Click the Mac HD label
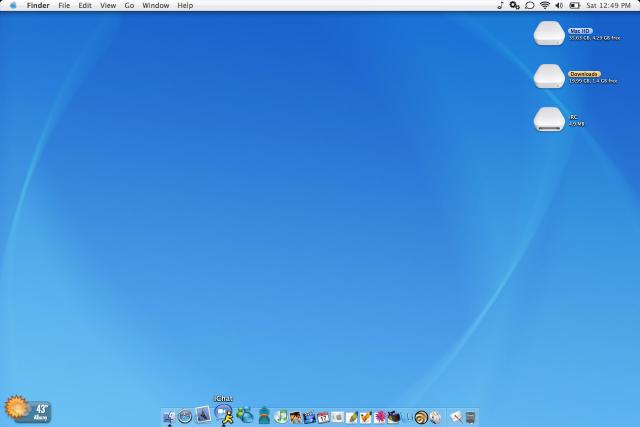This screenshot has width=640, height=427. coord(580,31)
